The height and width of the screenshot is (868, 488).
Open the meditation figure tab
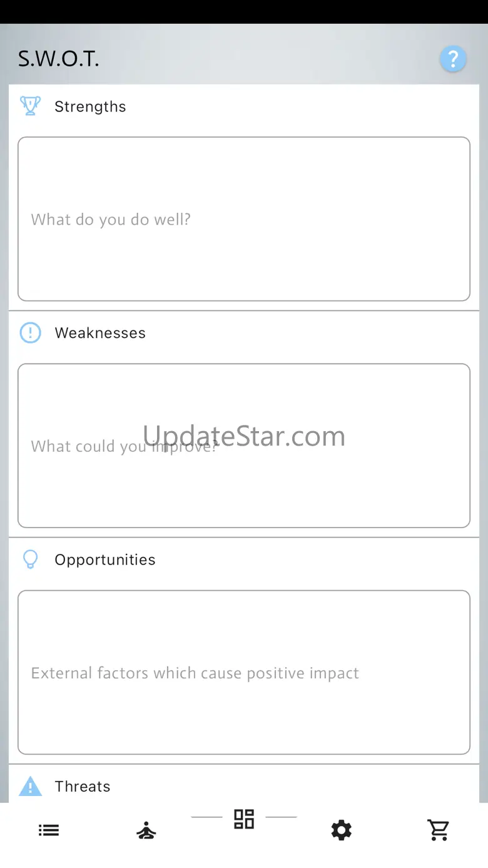146,831
